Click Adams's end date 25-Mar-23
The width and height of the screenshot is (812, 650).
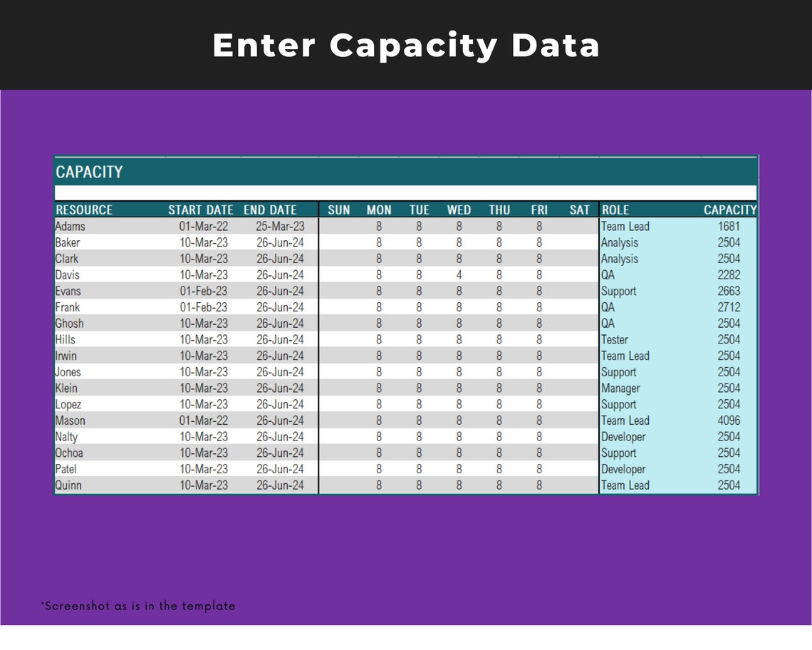click(x=280, y=227)
